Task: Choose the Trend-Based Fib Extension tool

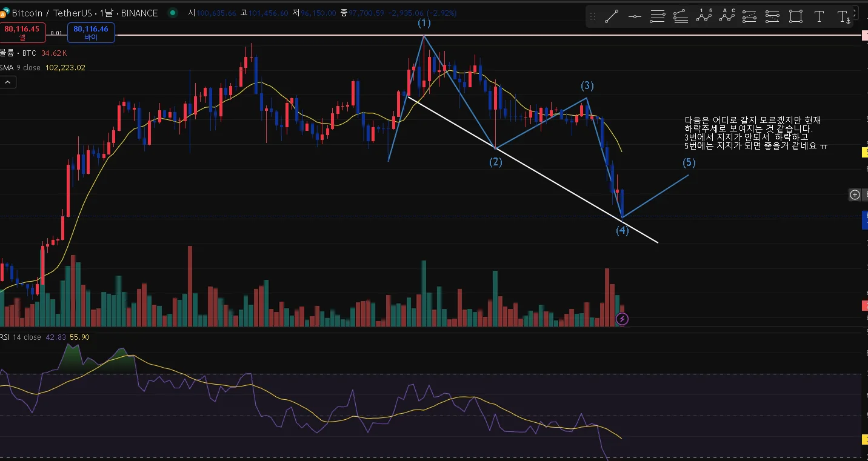Action: (681, 17)
